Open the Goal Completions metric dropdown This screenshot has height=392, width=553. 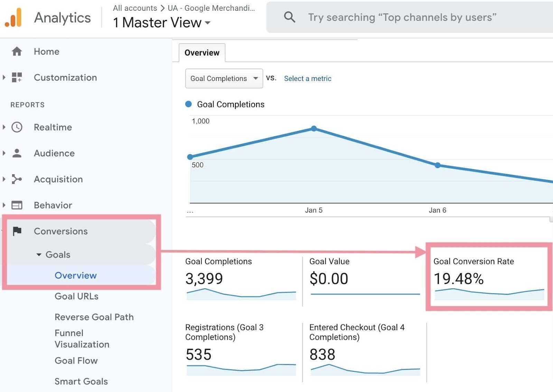(224, 78)
